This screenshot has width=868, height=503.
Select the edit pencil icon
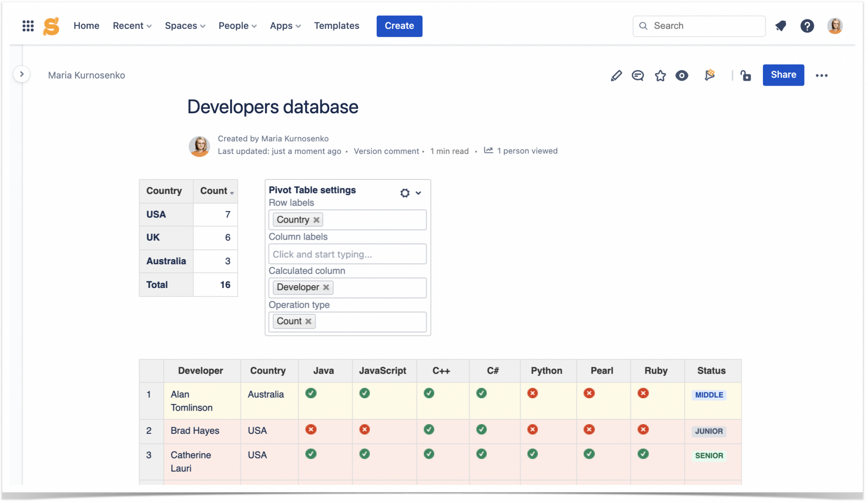point(616,75)
